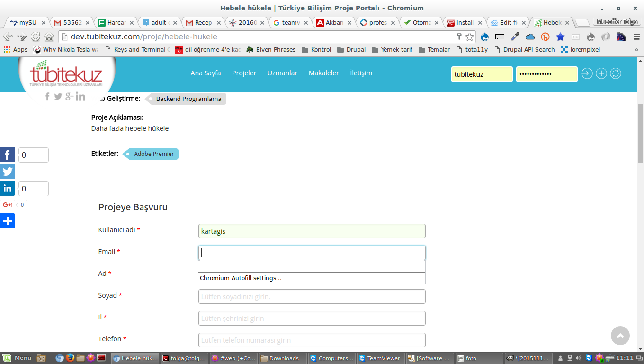
Task: Open the Chromium hamburger menu
Action: [x=636, y=36]
